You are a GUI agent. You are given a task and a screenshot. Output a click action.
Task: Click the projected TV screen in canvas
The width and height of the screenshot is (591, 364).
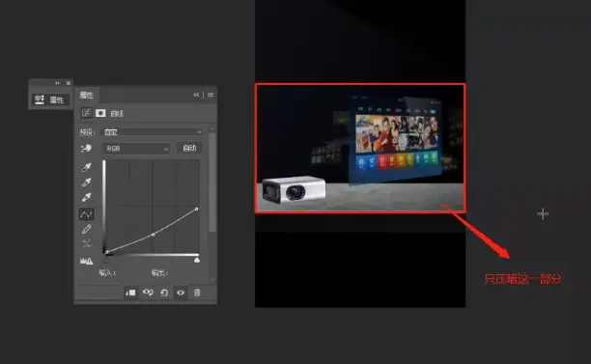(395, 140)
